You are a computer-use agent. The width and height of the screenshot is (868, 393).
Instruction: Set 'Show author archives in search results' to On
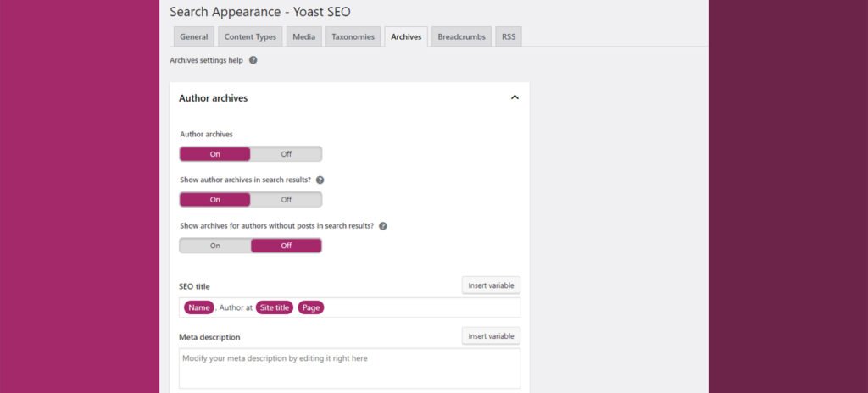coord(214,199)
